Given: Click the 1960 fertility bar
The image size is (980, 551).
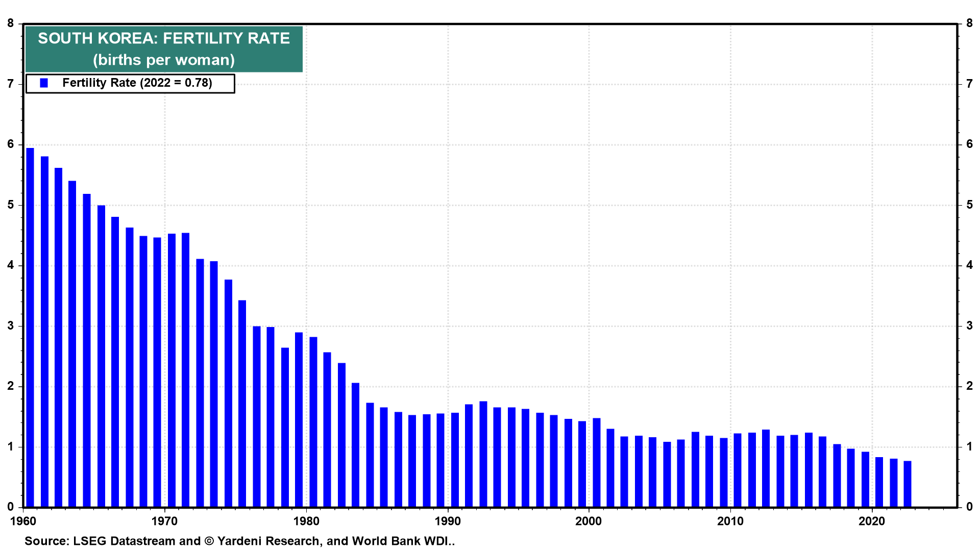Looking at the screenshot, I should [30, 327].
